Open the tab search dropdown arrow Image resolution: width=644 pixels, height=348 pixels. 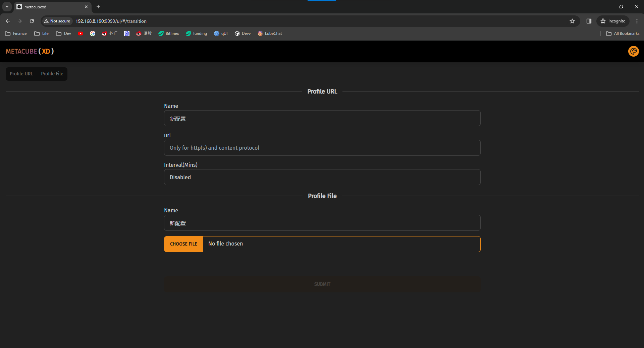point(7,7)
